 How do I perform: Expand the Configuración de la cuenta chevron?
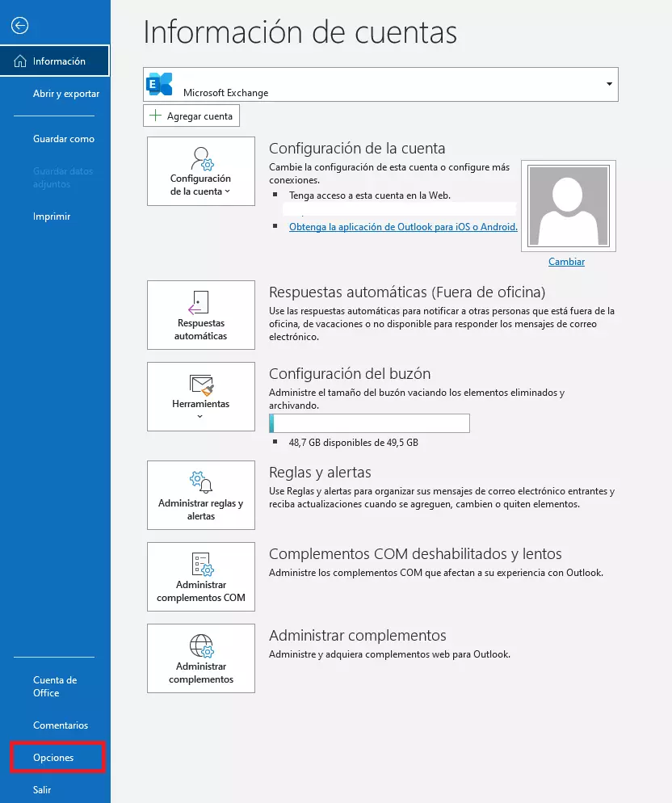228,191
